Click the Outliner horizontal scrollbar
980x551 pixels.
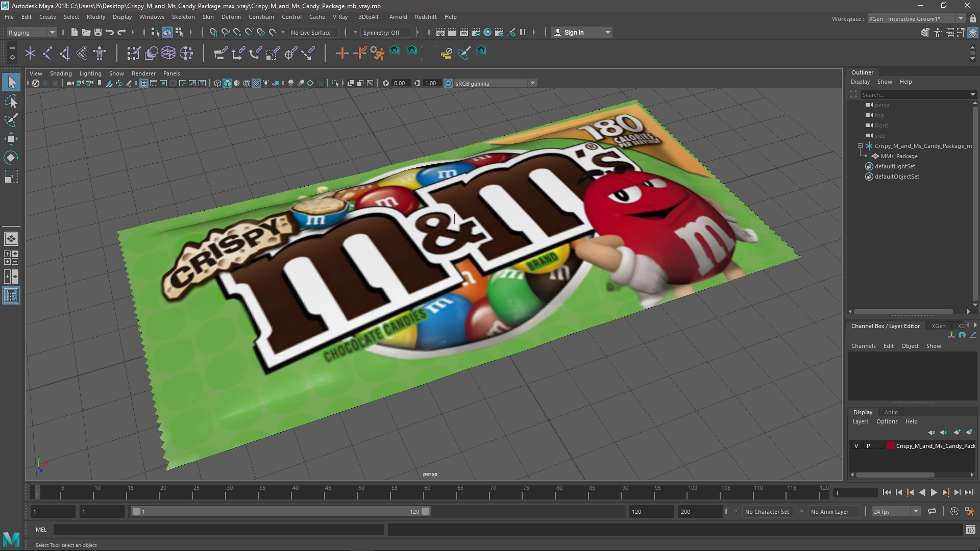(903, 312)
